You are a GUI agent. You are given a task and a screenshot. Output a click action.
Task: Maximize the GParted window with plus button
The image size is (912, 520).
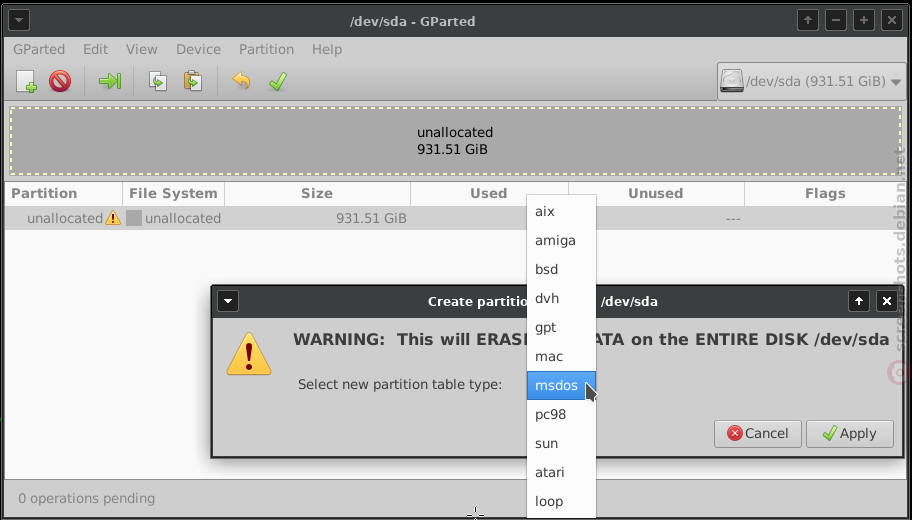864,21
